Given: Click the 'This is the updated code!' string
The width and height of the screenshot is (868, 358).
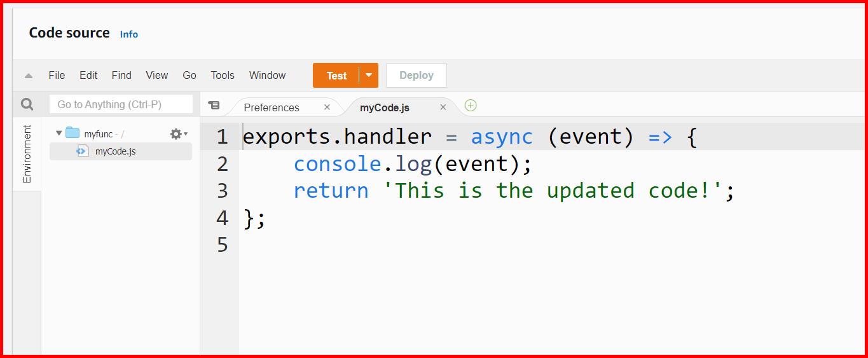Looking at the screenshot, I should click(x=553, y=191).
